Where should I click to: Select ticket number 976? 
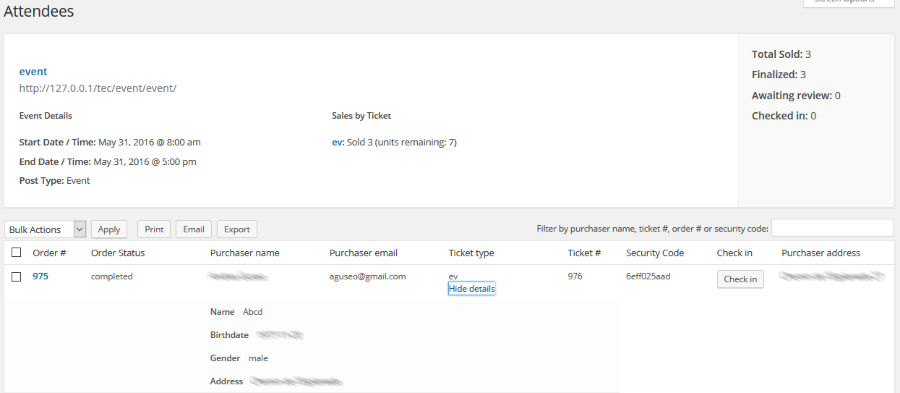575,276
